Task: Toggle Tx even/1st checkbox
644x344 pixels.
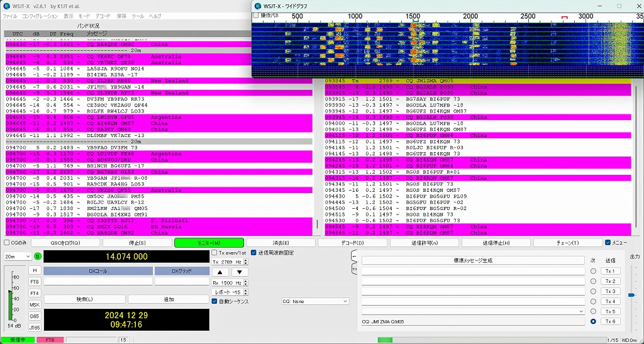Action: (214, 252)
